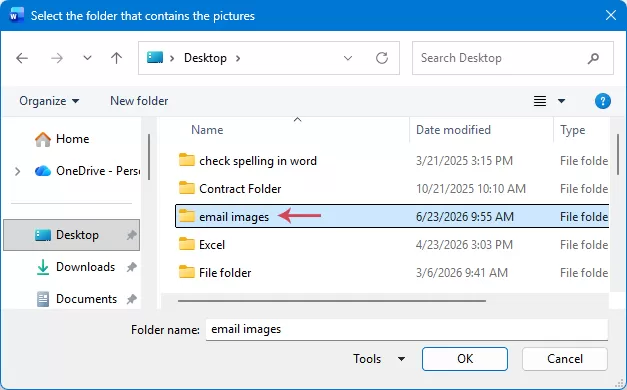This screenshot has width=627, height=390.
Task: Refresh the Desktop folder view
Action: [382, 58]
